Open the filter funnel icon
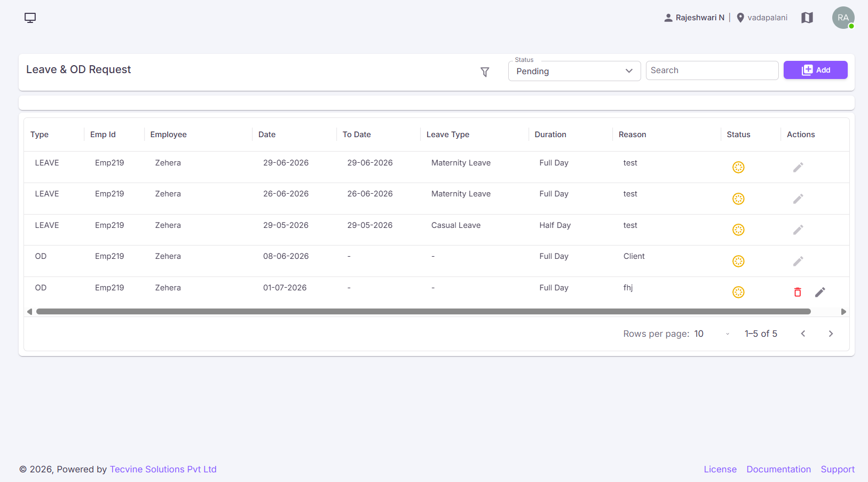Screen dimensions: 868x482 click(x=485, y=72)
